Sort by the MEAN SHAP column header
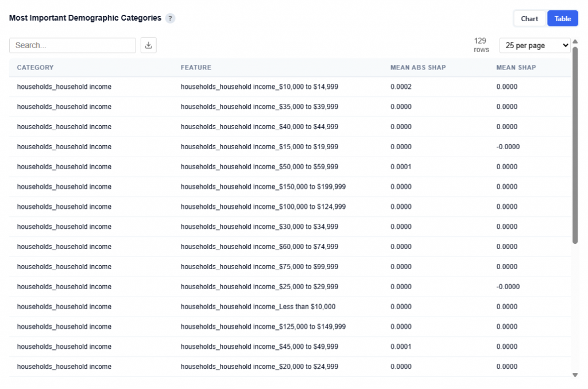 516,68
